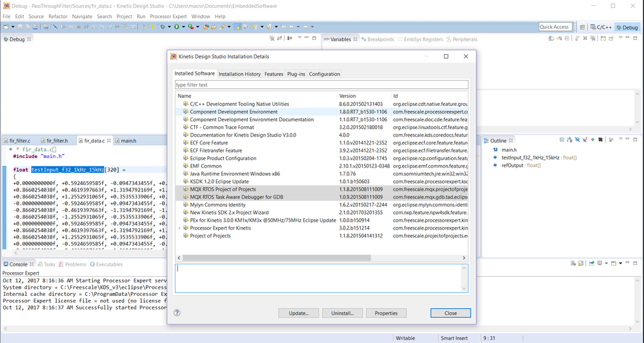The height and width of the screenshot is (343, 644).
Task: Open the fir_filter.h editor tab
Action: point(57,141)
